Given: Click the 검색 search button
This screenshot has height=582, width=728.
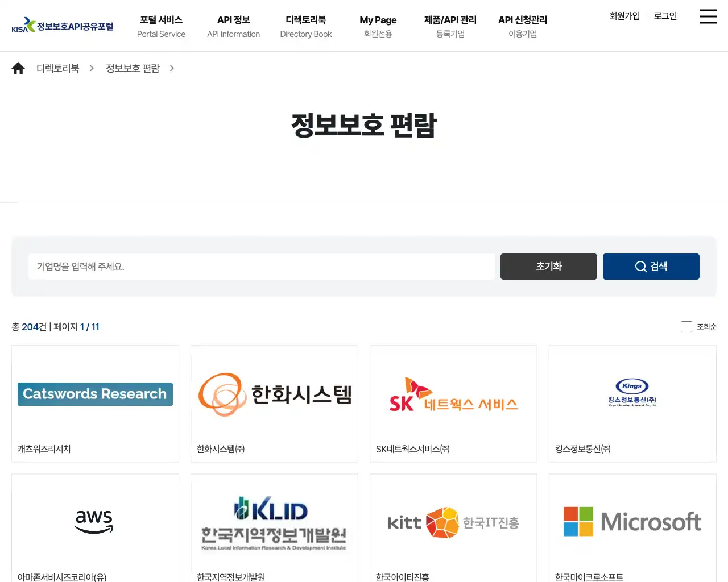Looking at the screenshot, I should (651, 267).
